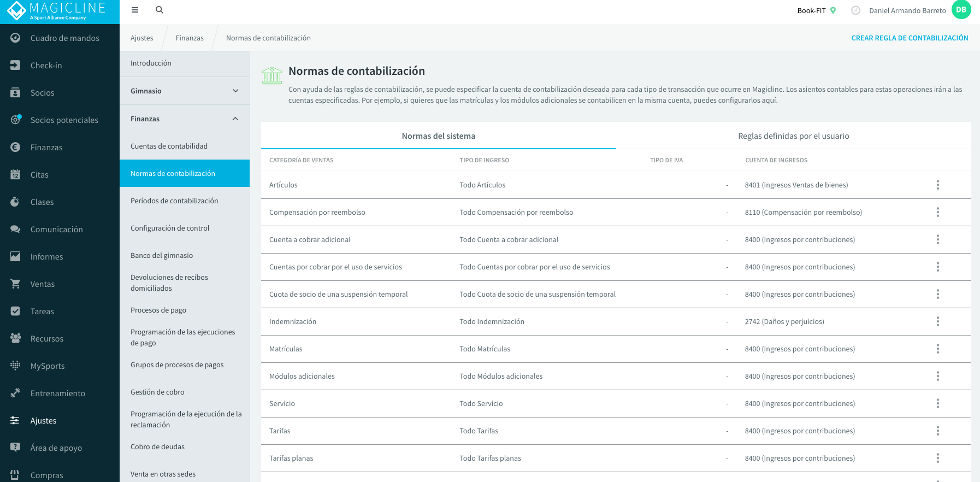980x482 pixels.
Task: Open search with the magnifier icon
Action: point(160,10)
